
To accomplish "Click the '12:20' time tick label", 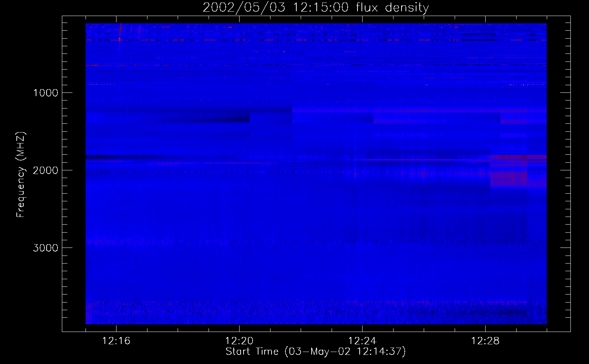I will point(239,341).
